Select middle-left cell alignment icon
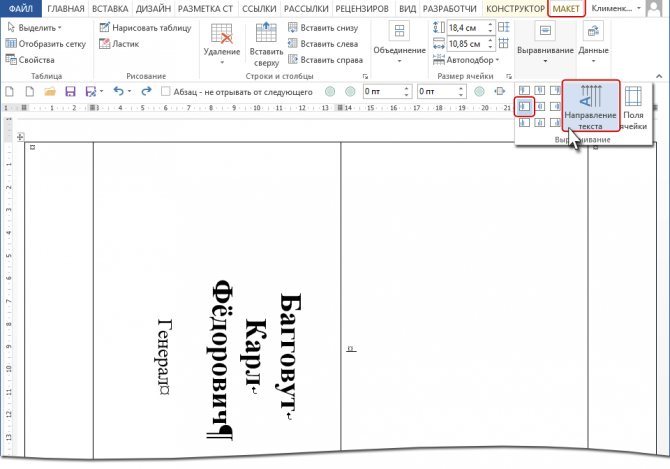 click(x=525, y=107)
